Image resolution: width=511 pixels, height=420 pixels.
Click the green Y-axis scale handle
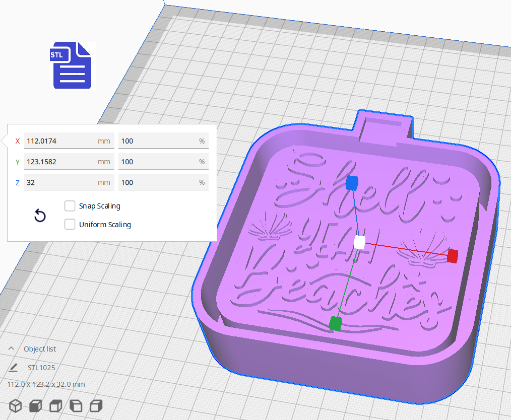tap(336, 323)
